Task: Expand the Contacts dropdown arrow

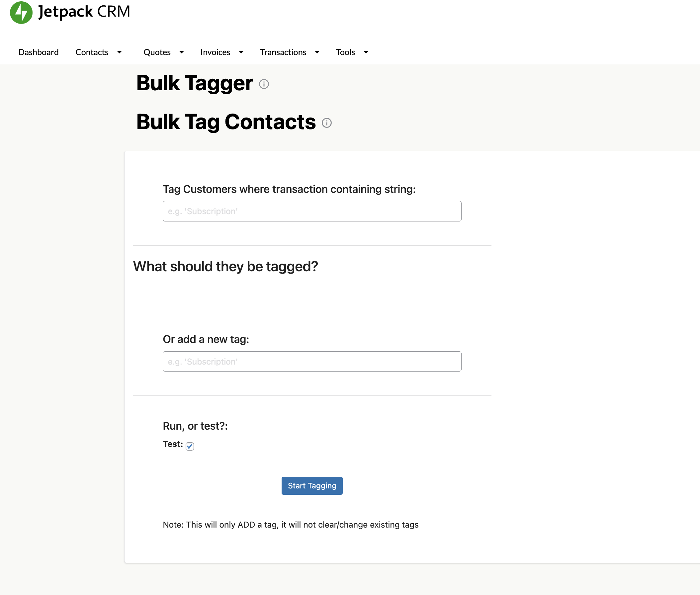Action: pyautogui.click(x=120, y=52)
